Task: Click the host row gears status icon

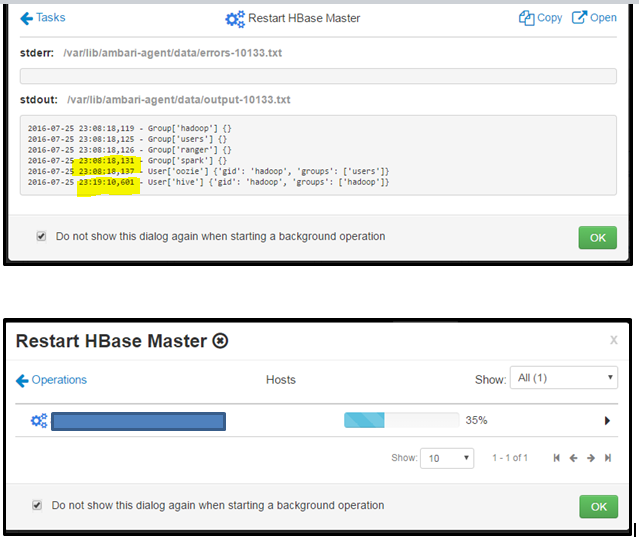Action: point(39,421)
